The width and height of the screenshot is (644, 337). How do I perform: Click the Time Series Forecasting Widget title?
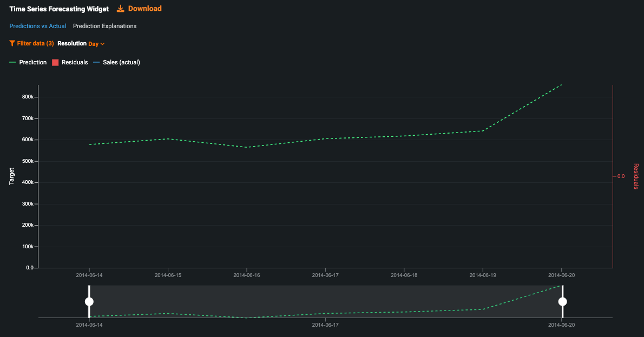point(59,9)
